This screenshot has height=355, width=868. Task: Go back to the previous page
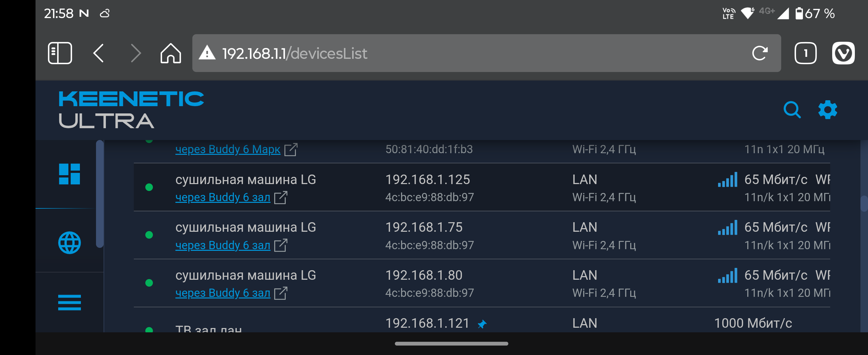pos(98,53)
